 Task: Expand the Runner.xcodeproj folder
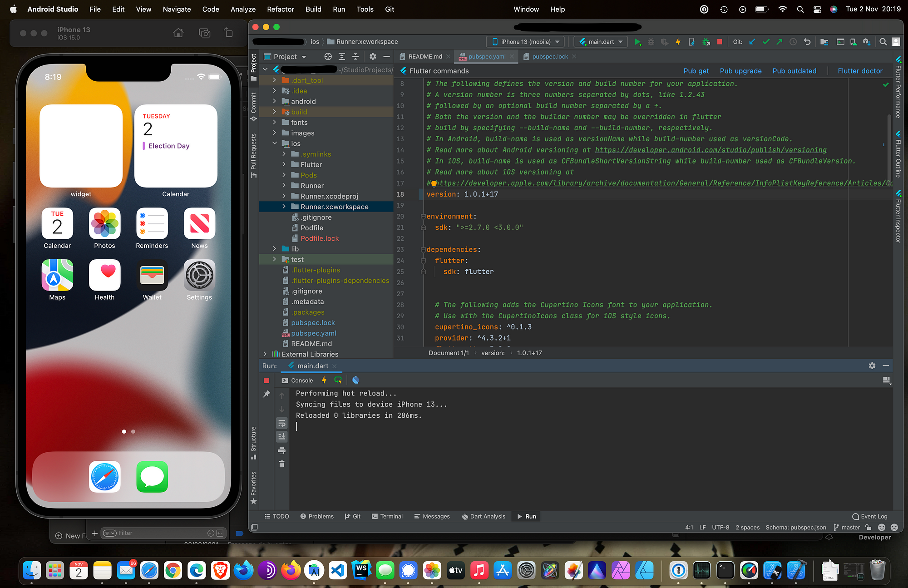click(x=284, y=196)
